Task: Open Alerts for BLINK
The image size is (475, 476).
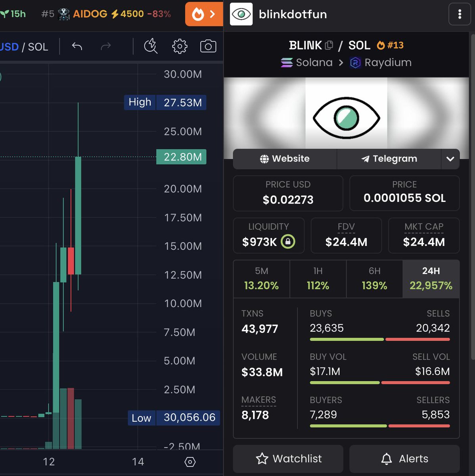Action: pyautogui.click(x=404, y=459)
